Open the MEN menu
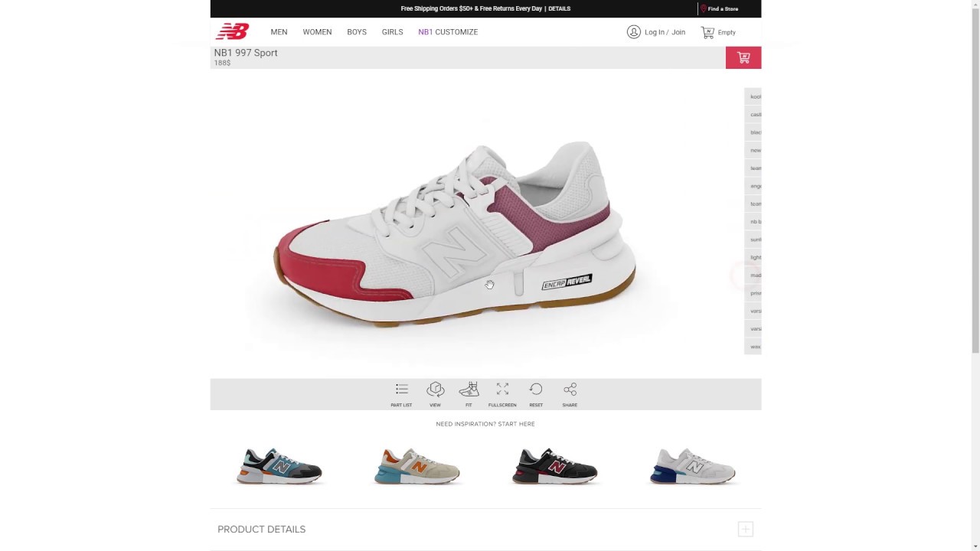 pyautogui.click(x=279, y=32)
